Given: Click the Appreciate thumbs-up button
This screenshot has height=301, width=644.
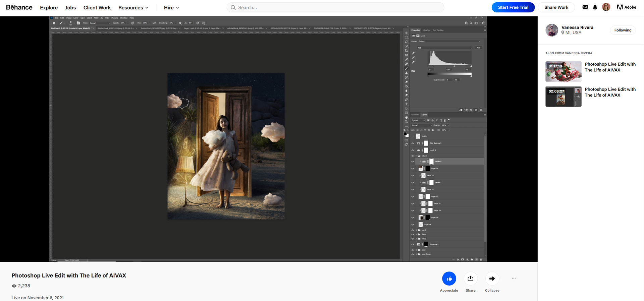Looking at the screenshot, I should 449,279.
